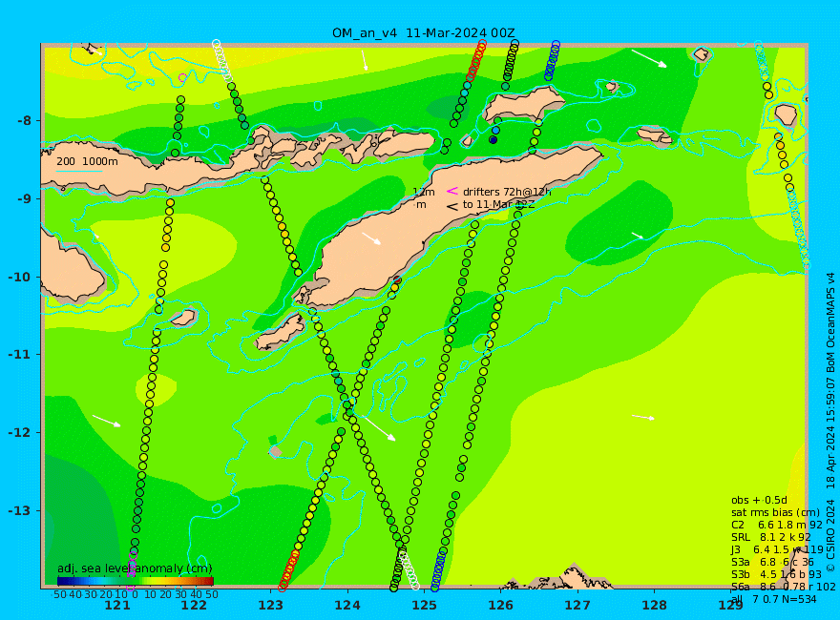Click the map title OM_an_v4 11-Mar-2024 00Z
This screenshot has height=620, width=840.
click(x=423, y=32)
